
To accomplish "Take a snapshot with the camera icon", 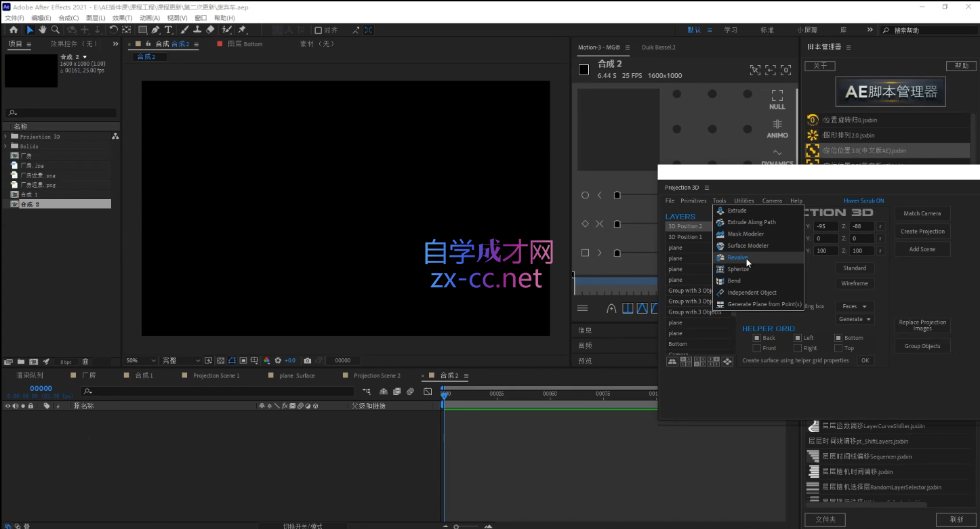I will 308,361.
